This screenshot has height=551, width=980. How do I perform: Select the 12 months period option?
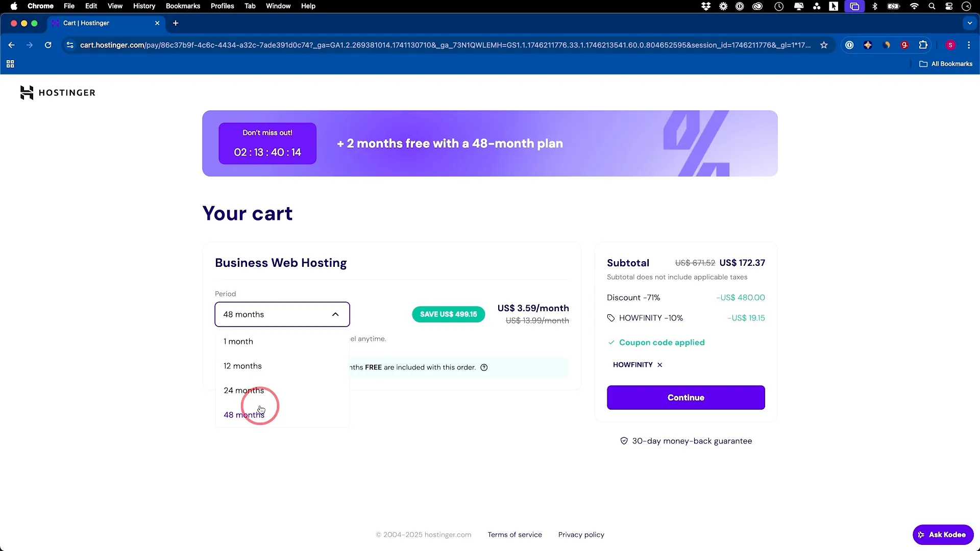282,366
